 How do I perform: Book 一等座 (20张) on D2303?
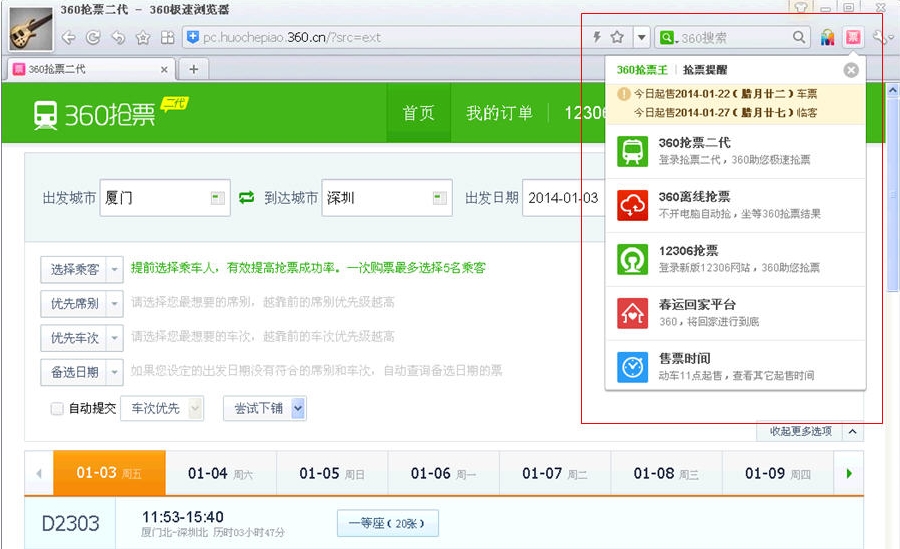click(388, 523)
